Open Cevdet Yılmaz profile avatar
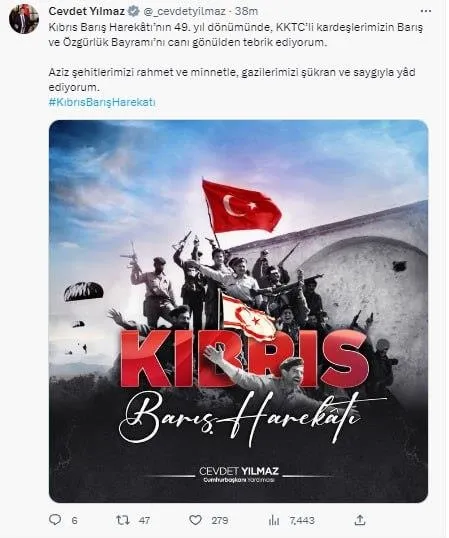This screenshot has height=538, width=449. 24,19
